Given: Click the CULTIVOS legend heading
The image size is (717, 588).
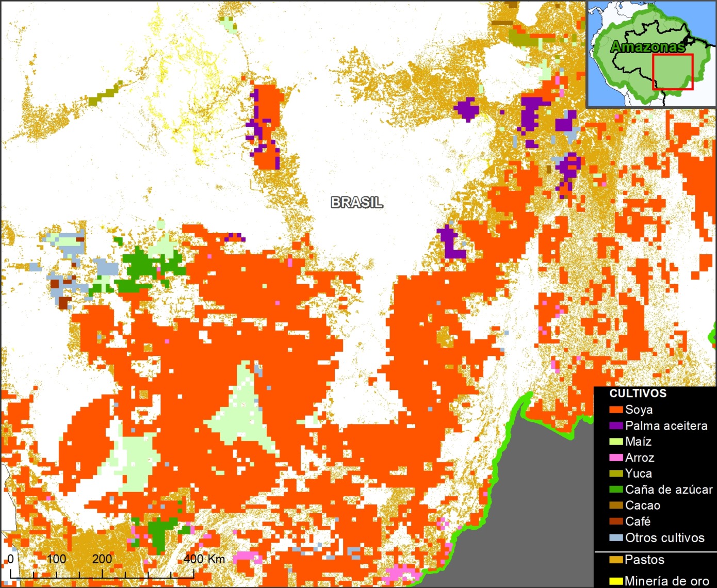Looking at the screenshot, I should click(638, 394).
